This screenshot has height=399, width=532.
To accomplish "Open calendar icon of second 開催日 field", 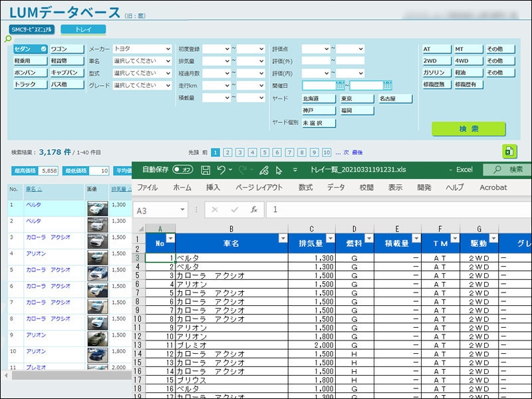I will click(x=388, y=86).
